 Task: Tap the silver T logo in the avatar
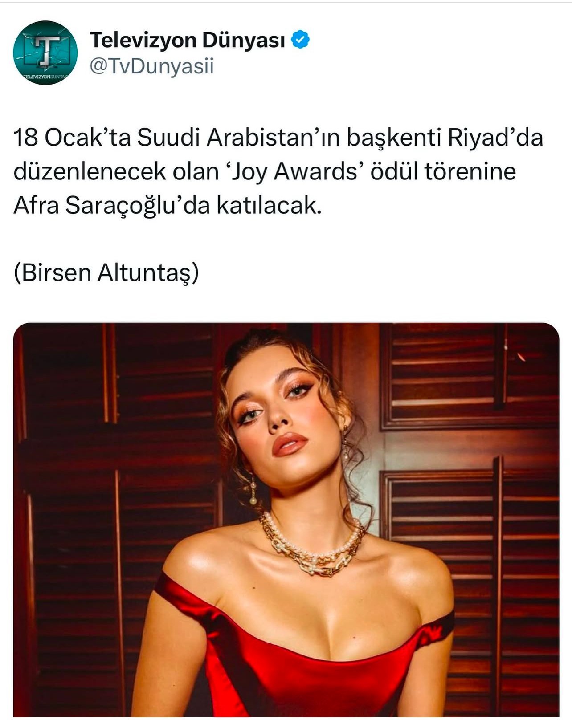coord(46,50)
